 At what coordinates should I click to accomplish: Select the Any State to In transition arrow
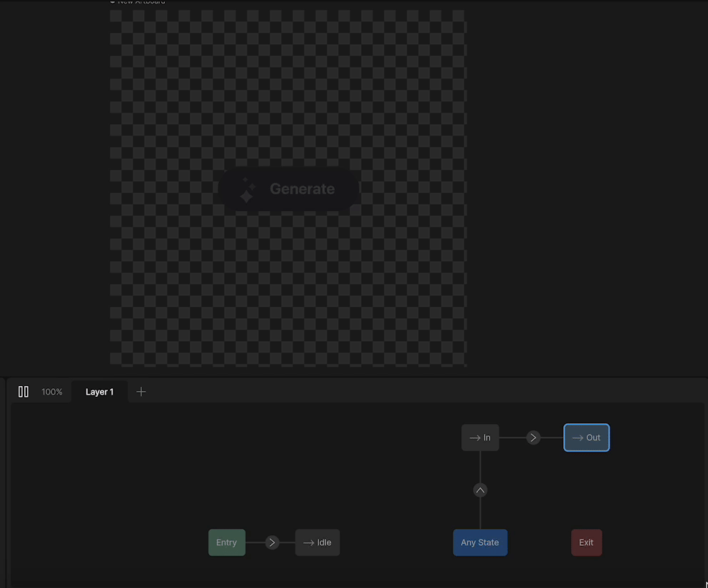480,490
